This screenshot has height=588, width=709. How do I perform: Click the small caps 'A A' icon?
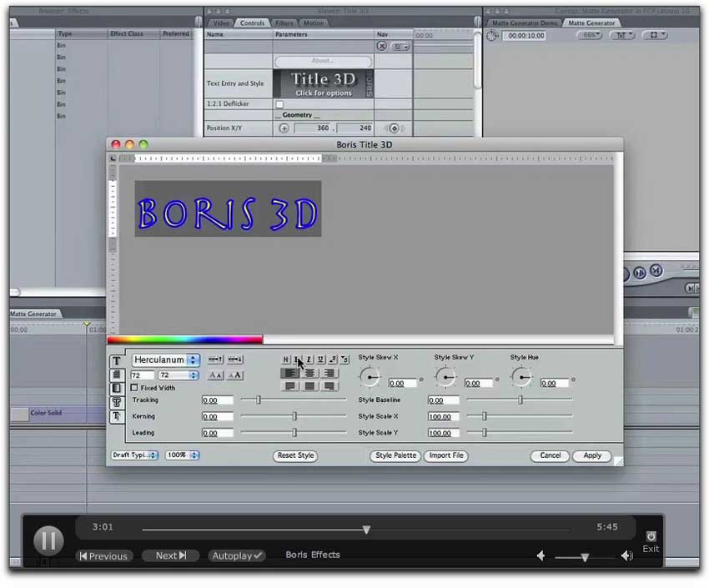tap(215, 375)
